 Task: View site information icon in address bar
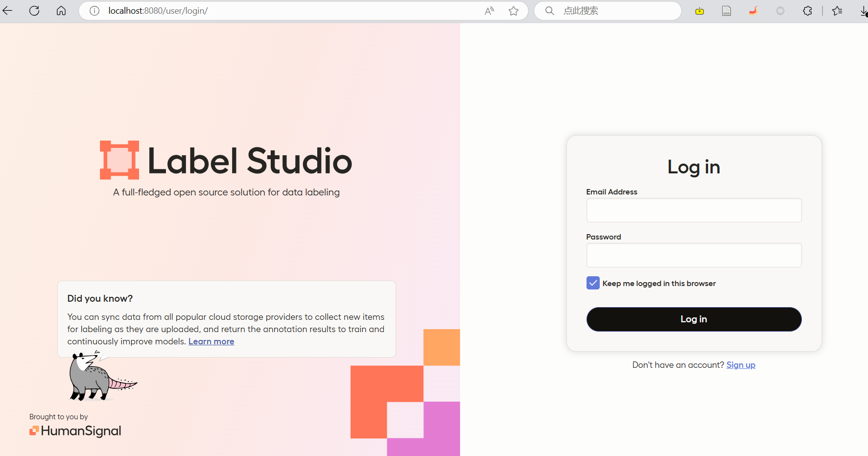pos(94,11)
